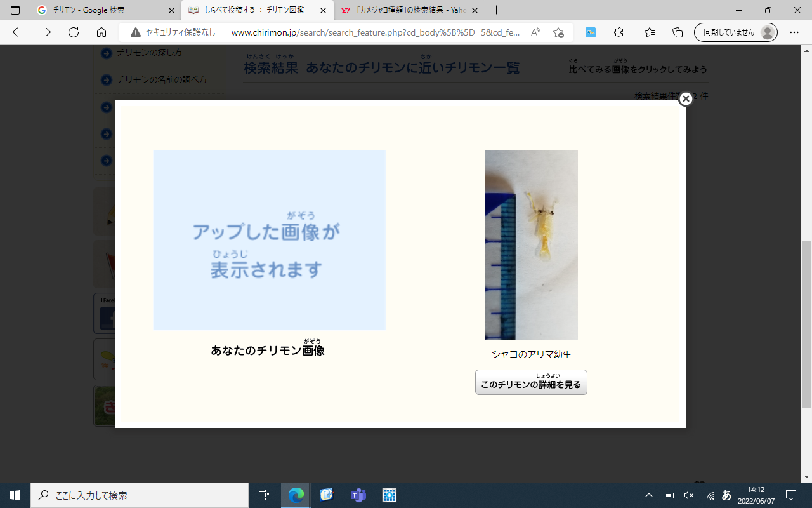Open the tab actions menu icon
This screenshot has height=508, width=812.
coord(15,11)
